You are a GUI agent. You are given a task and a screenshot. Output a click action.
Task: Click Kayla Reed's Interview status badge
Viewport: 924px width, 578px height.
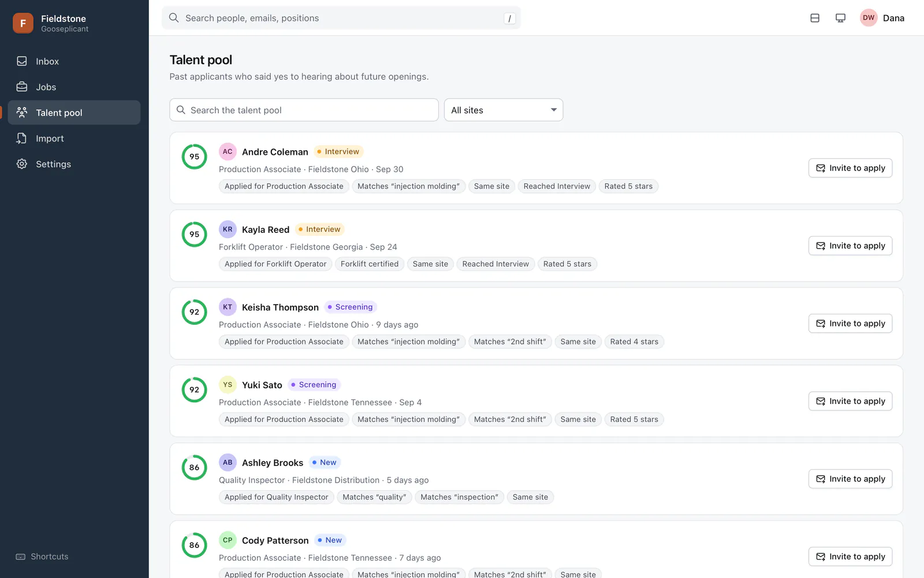point(320,229)
